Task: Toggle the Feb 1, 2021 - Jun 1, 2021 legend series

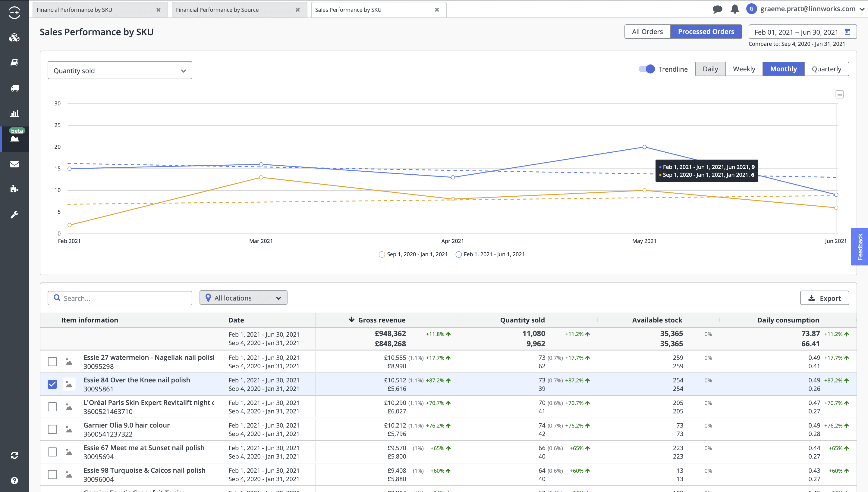Action: [490, 254]
